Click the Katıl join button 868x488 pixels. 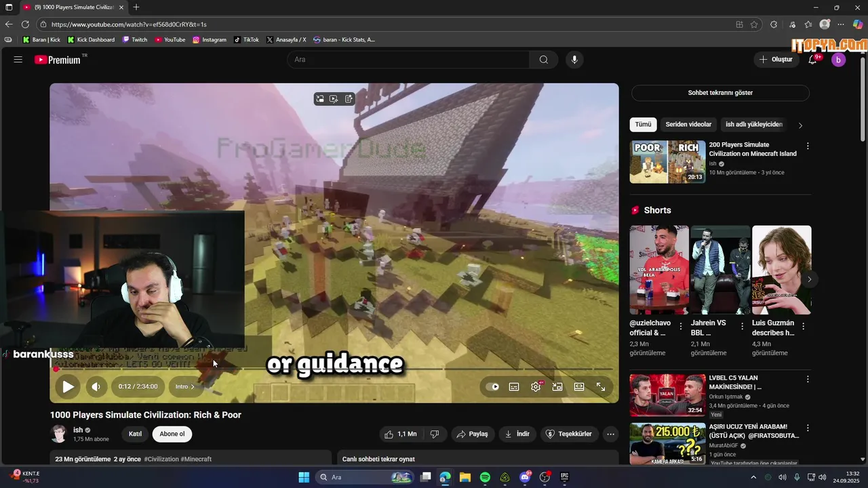[135, 434]
